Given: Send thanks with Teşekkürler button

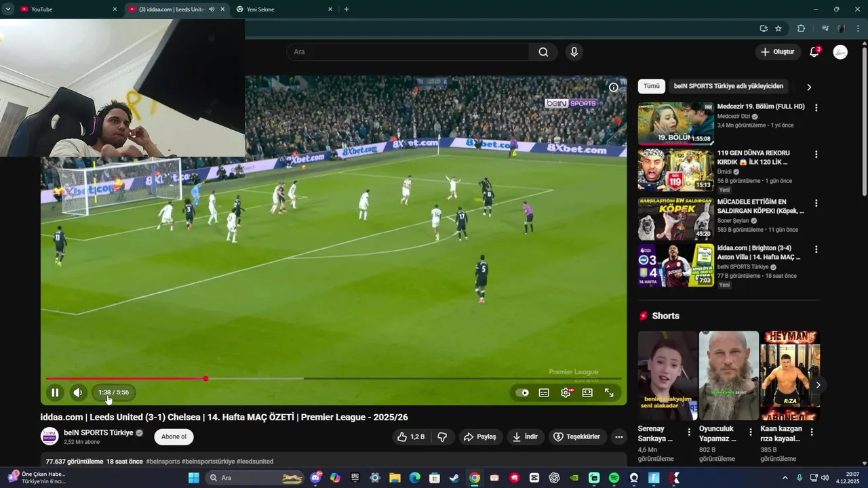Looking at the screenshot, I should [x=577, y=437].
